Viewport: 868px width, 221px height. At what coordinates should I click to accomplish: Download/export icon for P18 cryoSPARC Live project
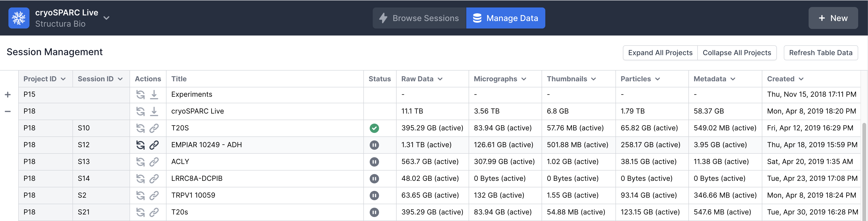pos(154,111)
